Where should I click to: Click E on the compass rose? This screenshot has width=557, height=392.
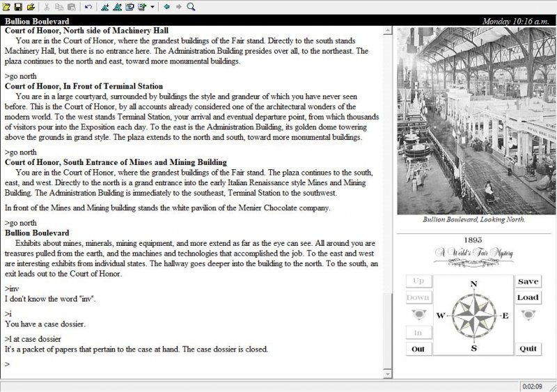click(505, 315)
